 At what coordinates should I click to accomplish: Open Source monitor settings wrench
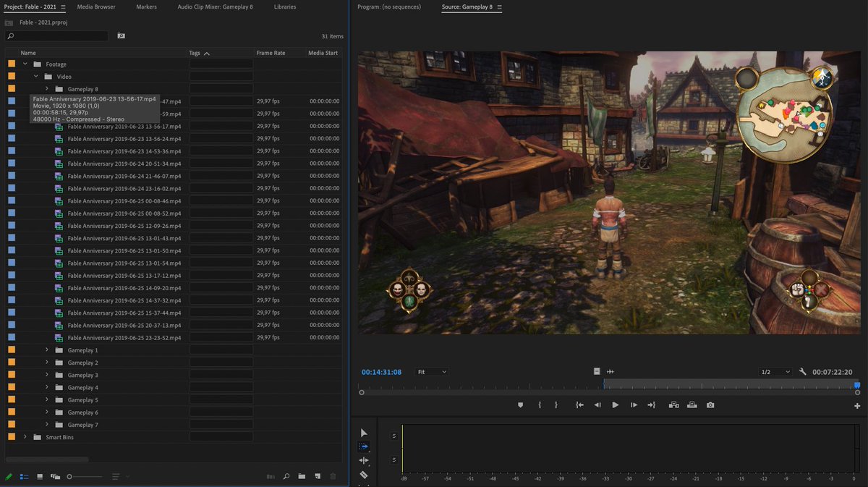pyautogui.click(x=803, y=372)
